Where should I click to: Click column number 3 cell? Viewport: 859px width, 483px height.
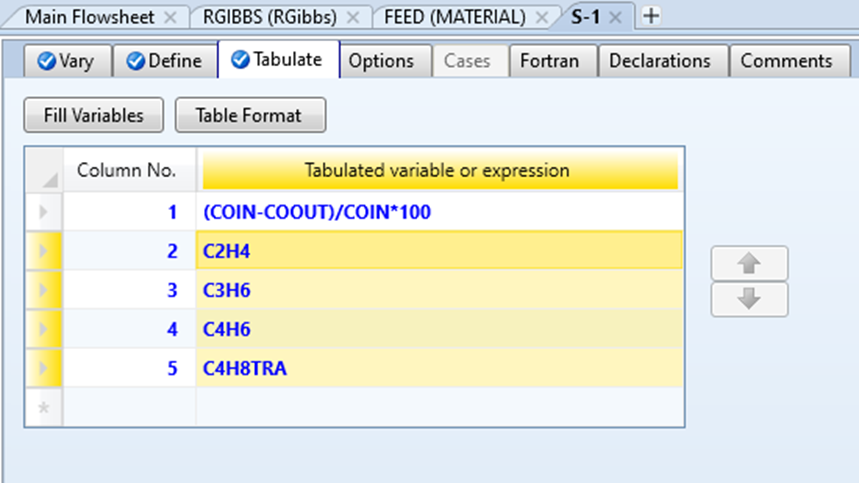click(129, 290)
